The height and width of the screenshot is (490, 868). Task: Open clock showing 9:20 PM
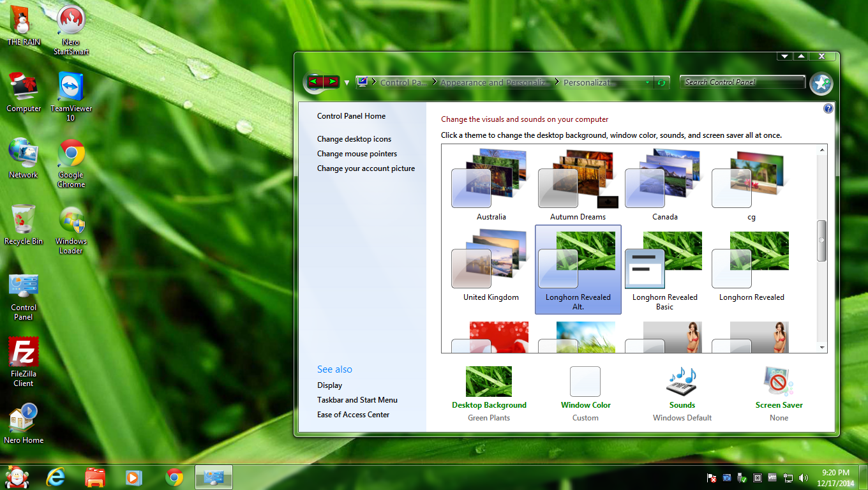(x=835, y=478)
